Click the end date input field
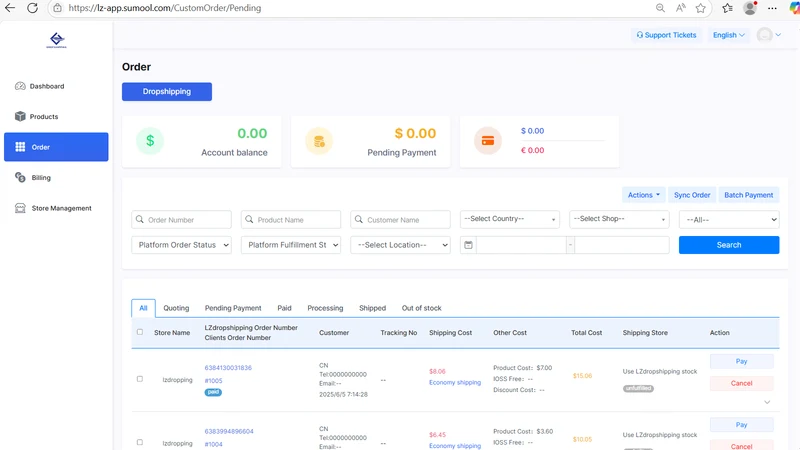800x450 pixels. coord(621,245)
